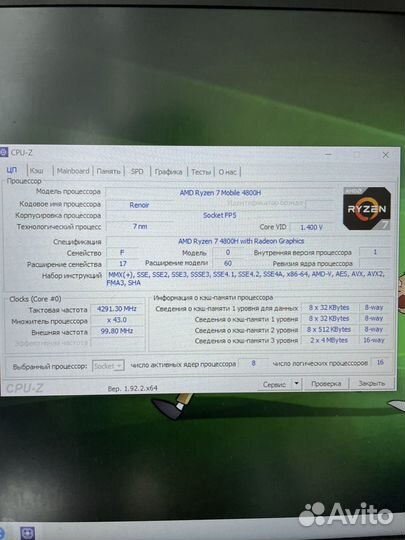Image resolution: width=405 pixels, height=540 pixels.
Task: Click the Проверка button
Action: click(326, 384)
